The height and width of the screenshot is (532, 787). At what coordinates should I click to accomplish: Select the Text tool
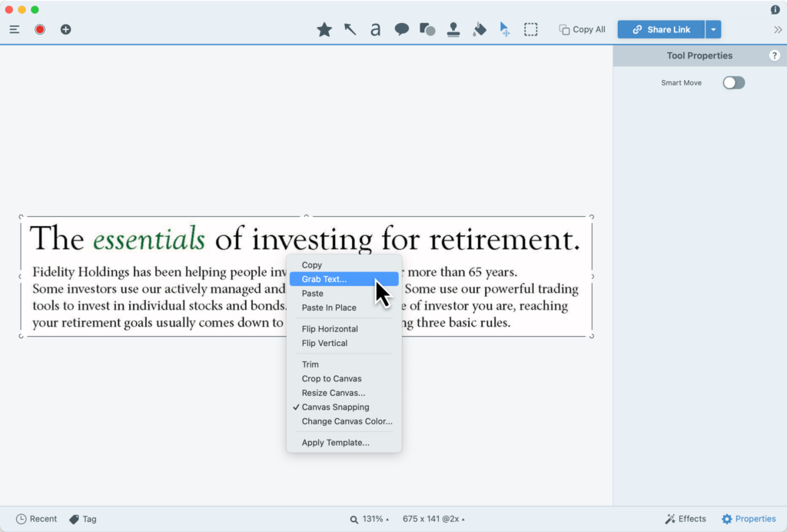click(375, 29)
